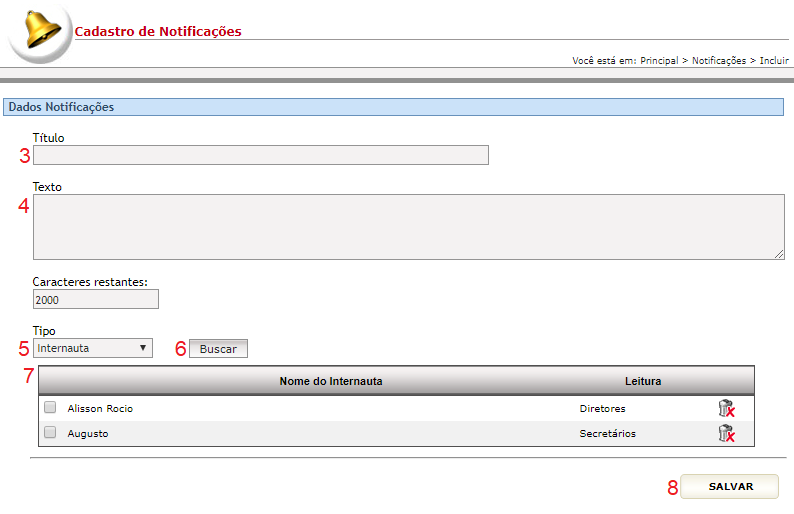Select the Augusto name cell
Viewport: 794px width, 514px height.
point(88,433)
